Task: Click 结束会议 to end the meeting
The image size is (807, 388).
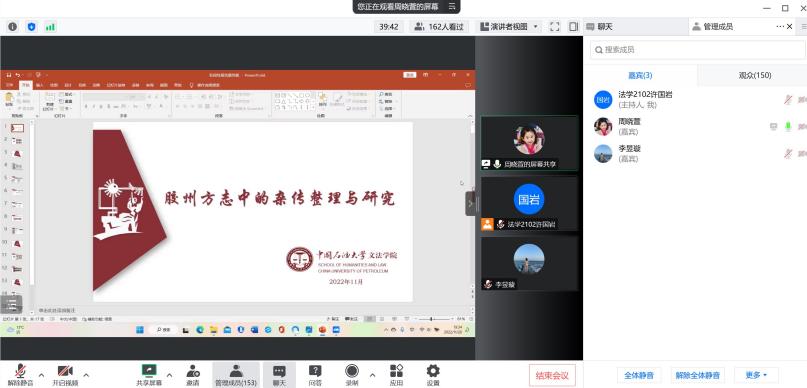Action: click(552, 375)
